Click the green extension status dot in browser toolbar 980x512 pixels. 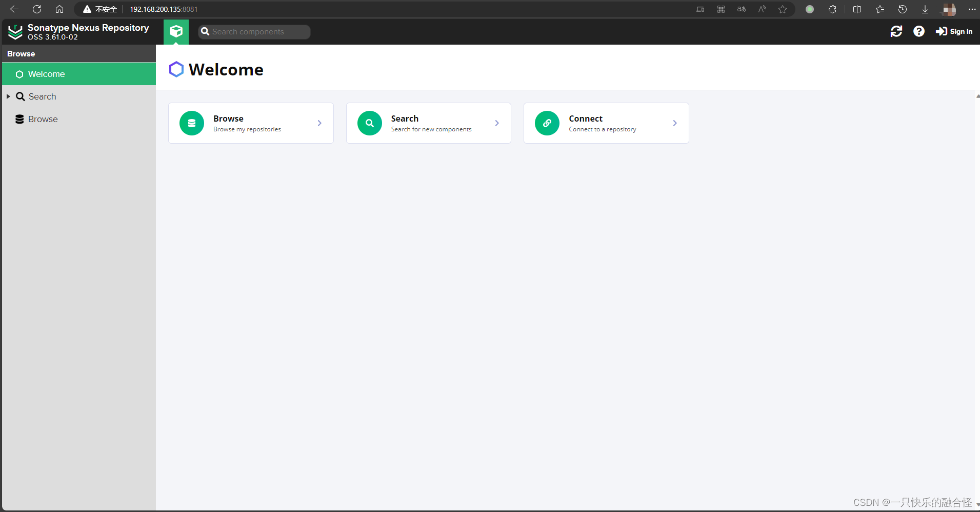[810, 9]
